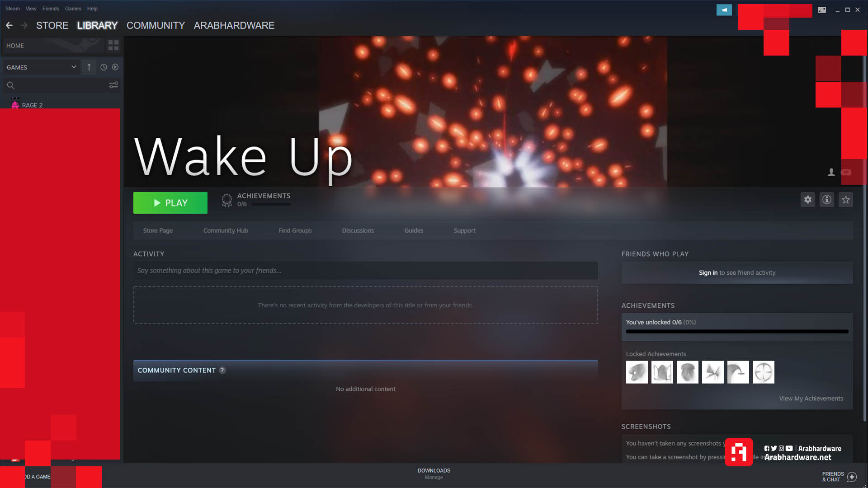Viewport: 868px width, 488px height.
Task: Sort games with the up-arrow icon
Action: tap(89, 67)
